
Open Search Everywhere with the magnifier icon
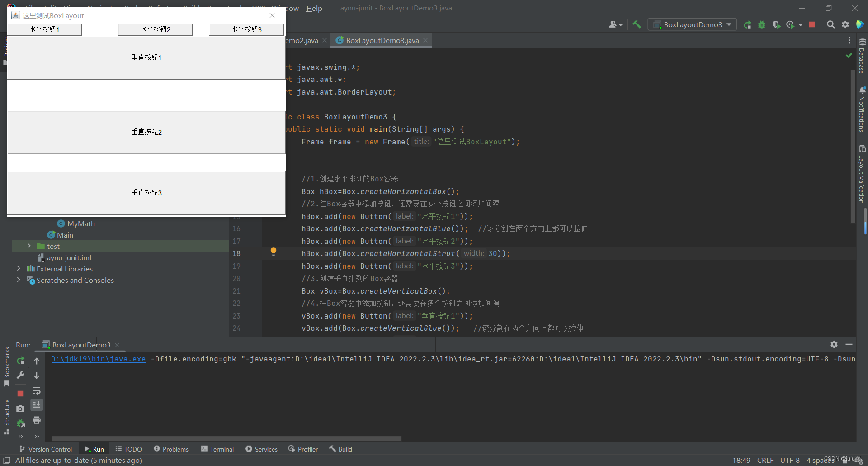[831, 24]
